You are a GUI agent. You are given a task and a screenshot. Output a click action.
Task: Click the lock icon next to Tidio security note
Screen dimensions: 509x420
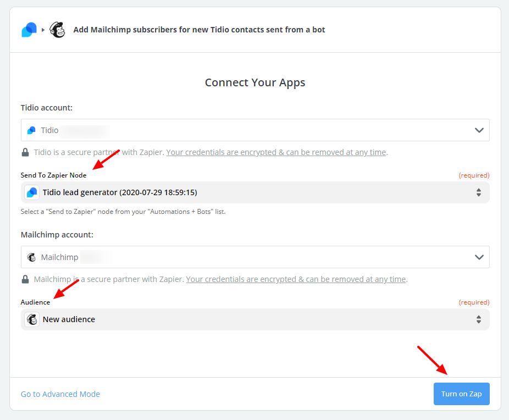tap(25, 152)
